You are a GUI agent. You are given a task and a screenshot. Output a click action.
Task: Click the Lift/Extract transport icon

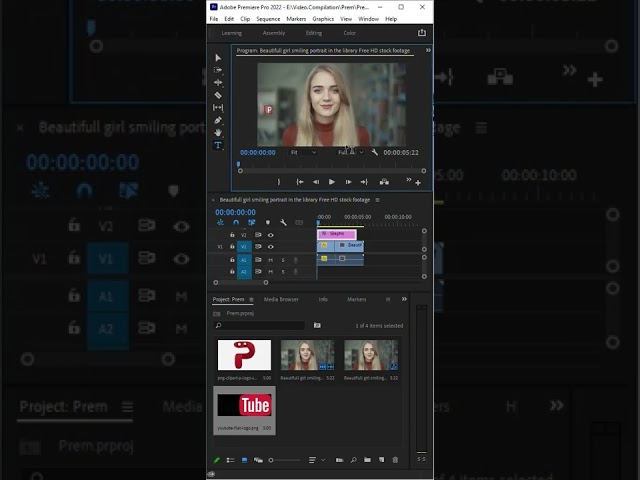coord(384,182)
